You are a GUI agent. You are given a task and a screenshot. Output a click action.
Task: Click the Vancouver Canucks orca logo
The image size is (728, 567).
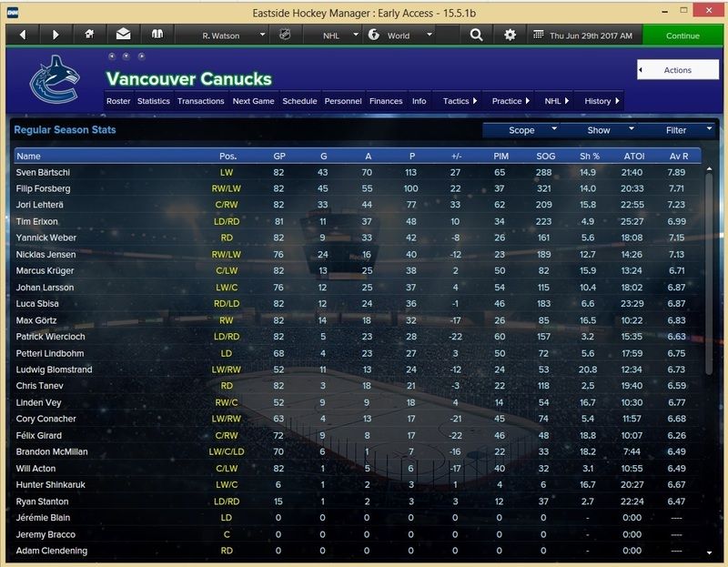[55, 79]
